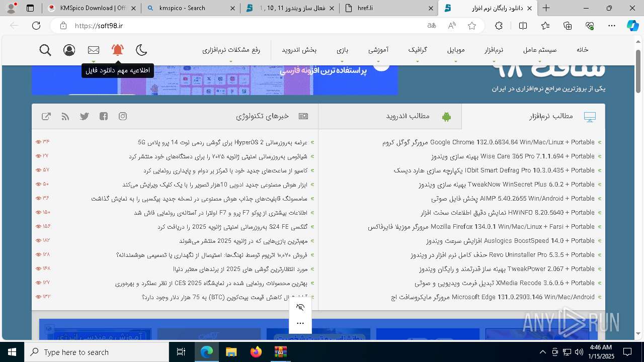Screen dimensions: 644x362
Task: Open Mozilla Firefox 134.0.1 link
Action: pos(481,227)
